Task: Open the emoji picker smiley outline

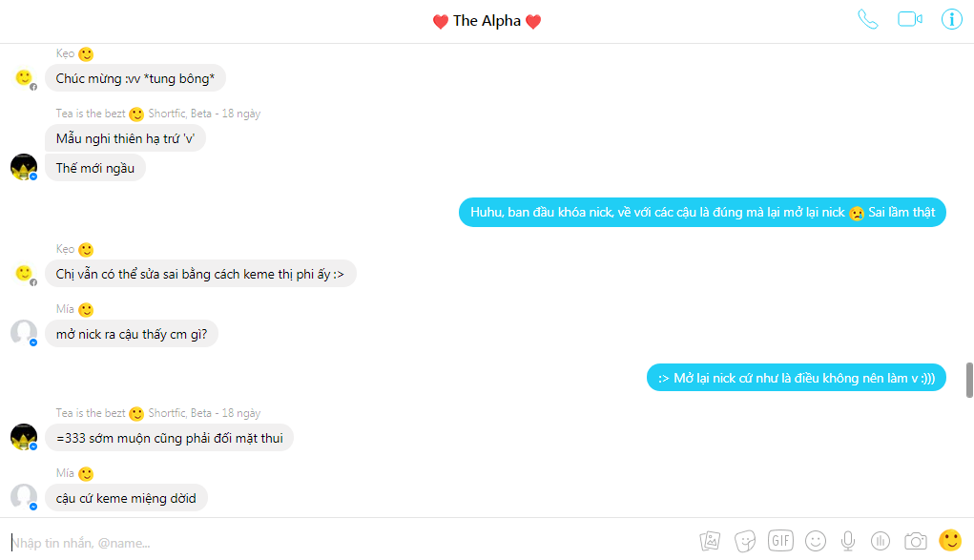Action: (x=816, y=541)
